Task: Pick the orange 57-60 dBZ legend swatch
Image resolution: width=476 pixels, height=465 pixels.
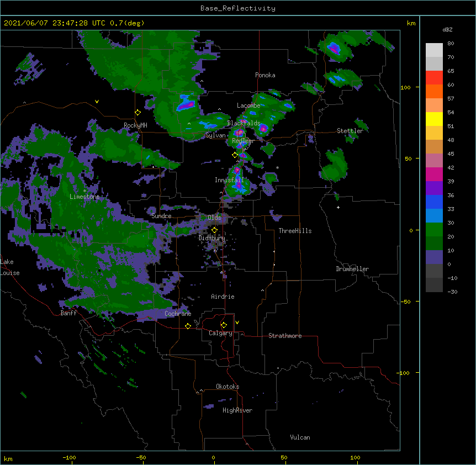Action: pos(434,91)
